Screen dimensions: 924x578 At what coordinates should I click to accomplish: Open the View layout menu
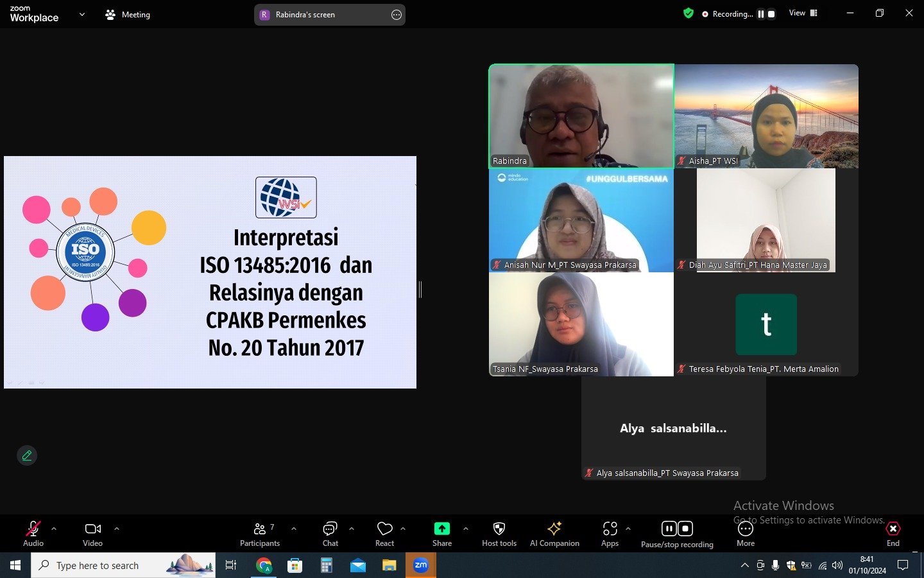[x=803, y=13]
